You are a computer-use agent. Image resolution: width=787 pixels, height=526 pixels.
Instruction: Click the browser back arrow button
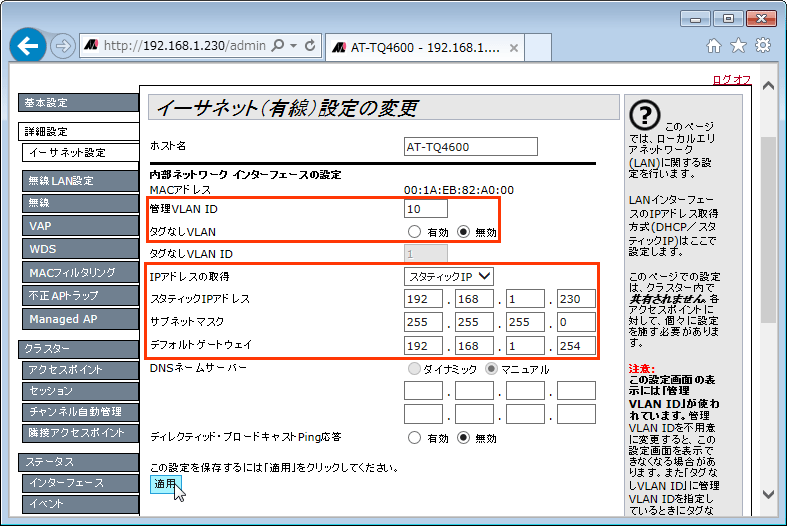28,46
